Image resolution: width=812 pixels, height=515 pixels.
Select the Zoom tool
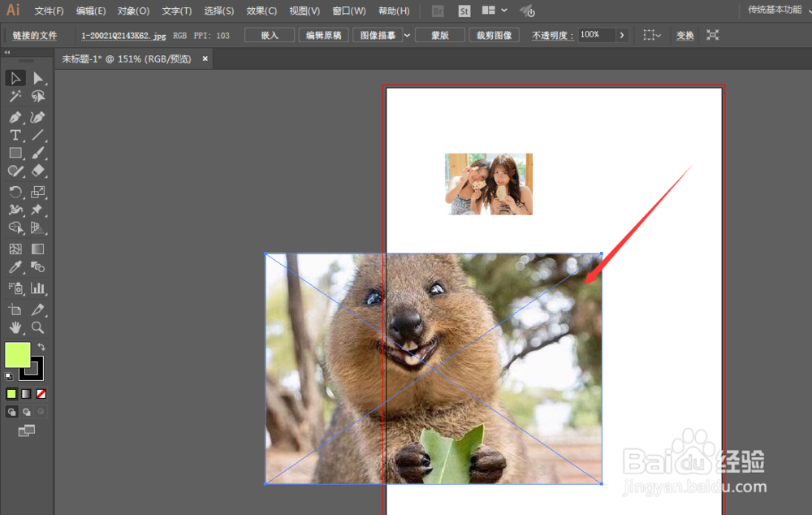37,327
